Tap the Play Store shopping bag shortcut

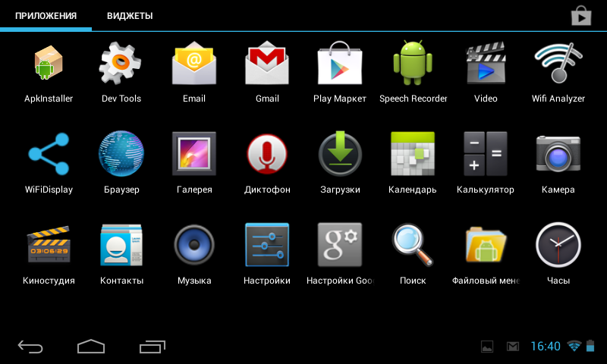coord(581,16)
